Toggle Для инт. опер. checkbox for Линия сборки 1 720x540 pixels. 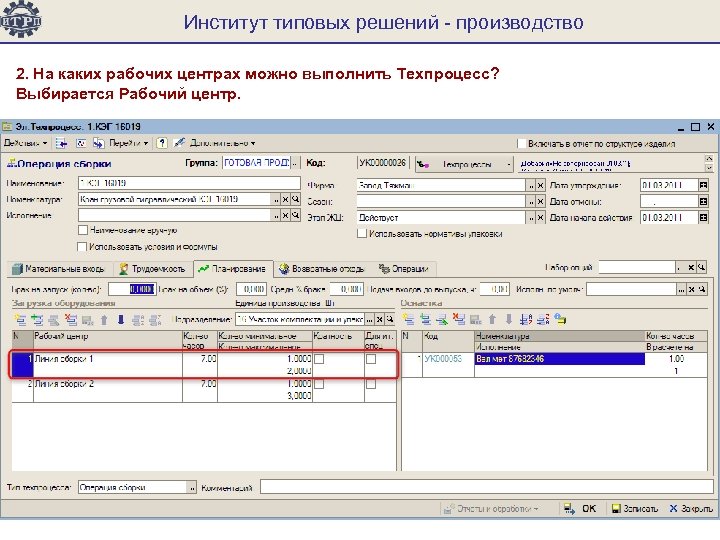point(371,359)
